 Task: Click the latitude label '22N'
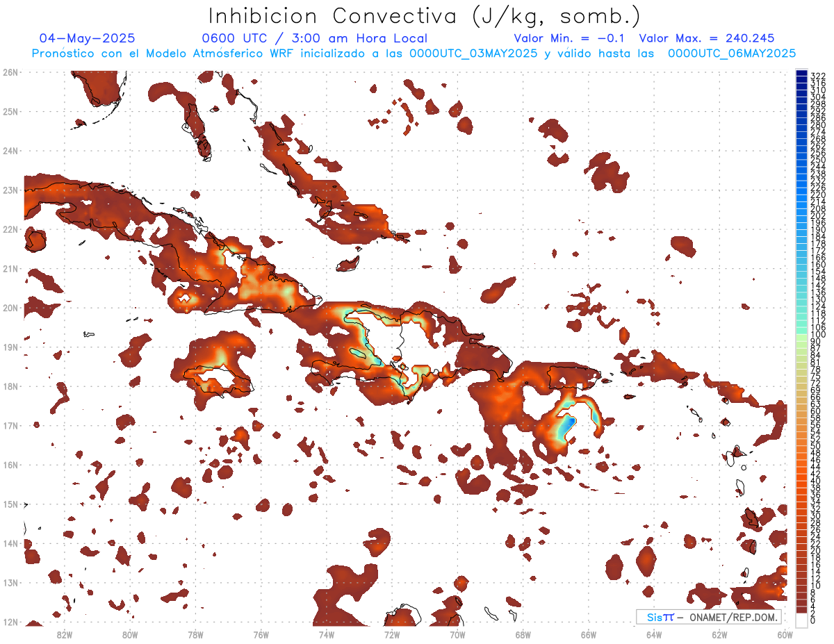(10, 229)
